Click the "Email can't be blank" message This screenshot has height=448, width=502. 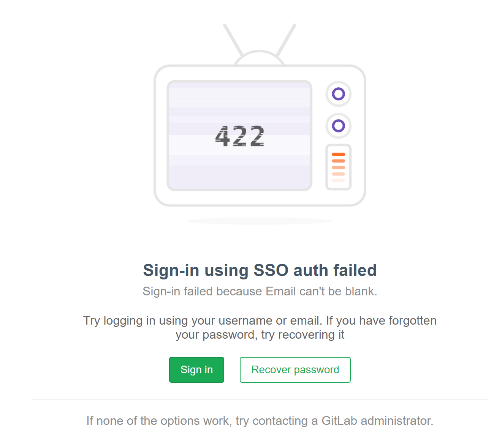click(321, 291)
